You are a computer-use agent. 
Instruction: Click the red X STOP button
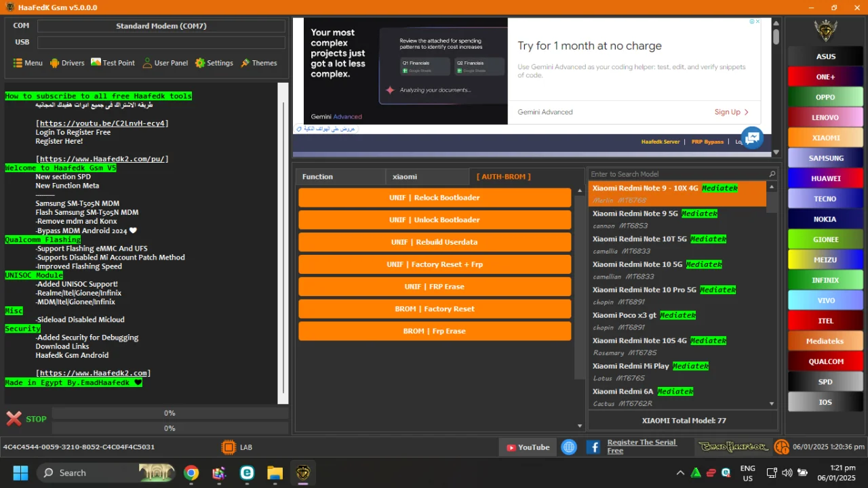(26, 419)
